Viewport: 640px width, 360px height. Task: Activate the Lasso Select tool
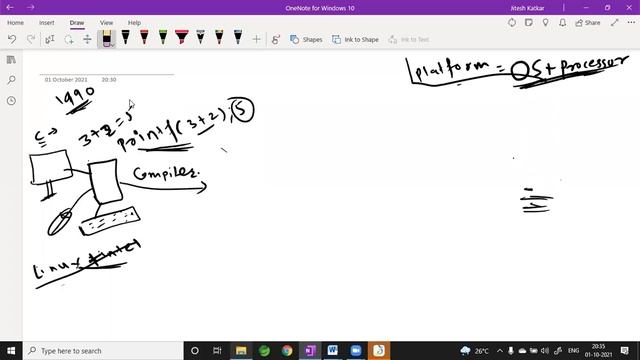[69, 40]
